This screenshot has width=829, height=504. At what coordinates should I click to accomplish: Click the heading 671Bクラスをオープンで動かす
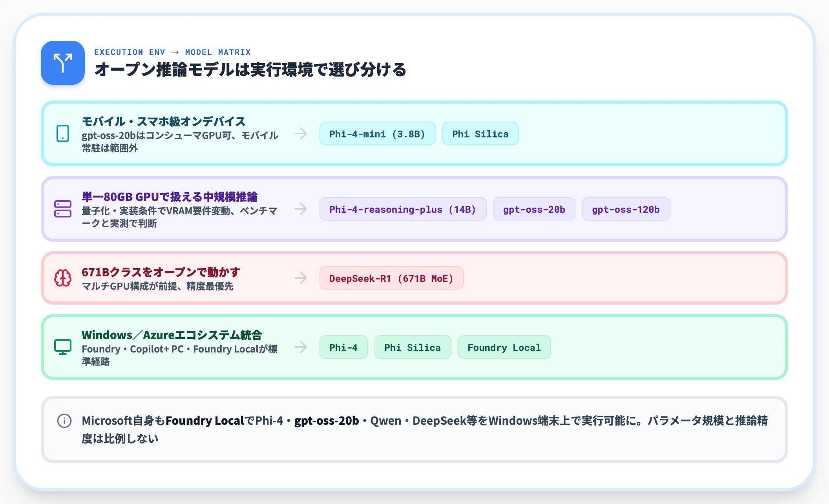tap(161, 272)
